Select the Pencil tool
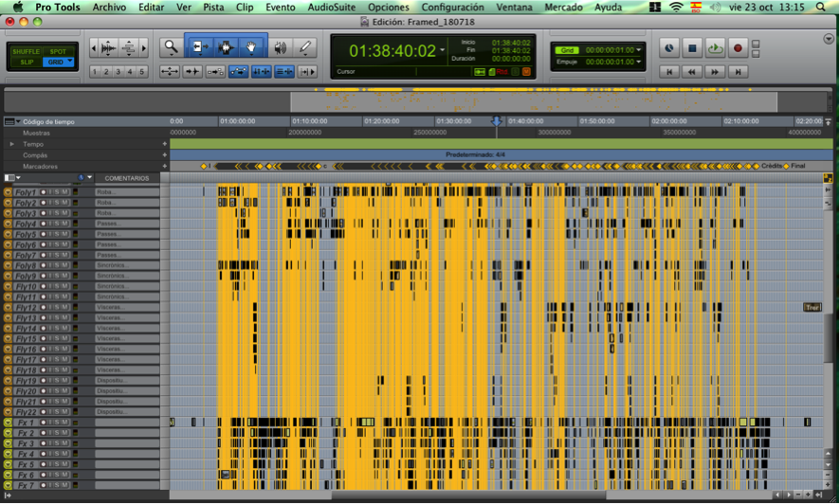This screenshot has height=504, width=840. (304, 46)
